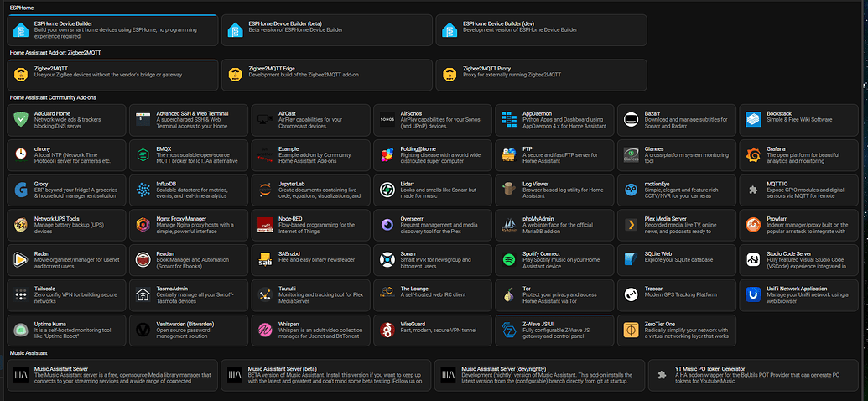Click the InfluxDB dotted icon
The image size is (868, 401).
point(143,190)
